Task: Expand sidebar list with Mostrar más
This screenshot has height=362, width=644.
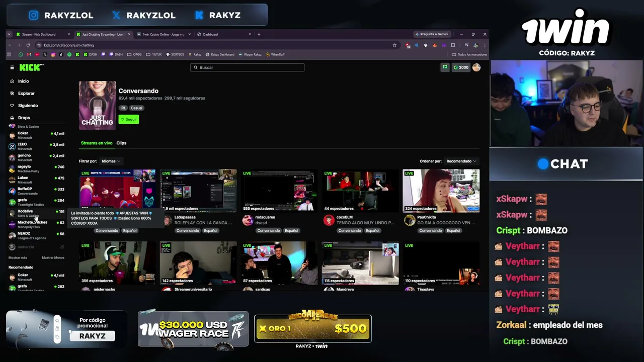Action: [x=18, y=258]
